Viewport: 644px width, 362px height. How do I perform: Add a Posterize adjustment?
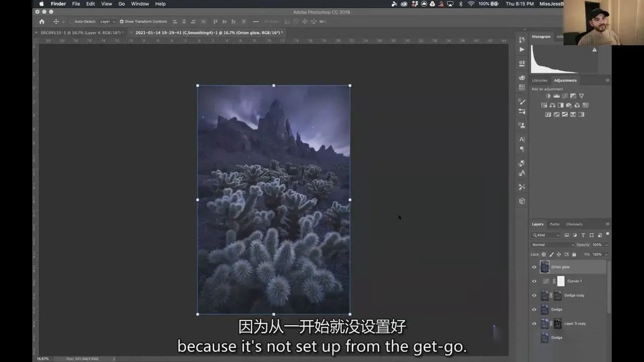(556, 115)
